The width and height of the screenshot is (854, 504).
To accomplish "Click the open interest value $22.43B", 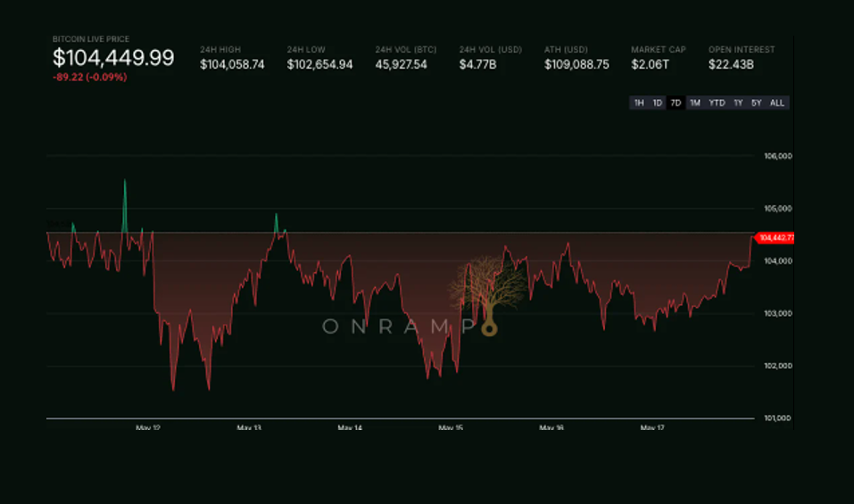I will [x=731, y=65].
